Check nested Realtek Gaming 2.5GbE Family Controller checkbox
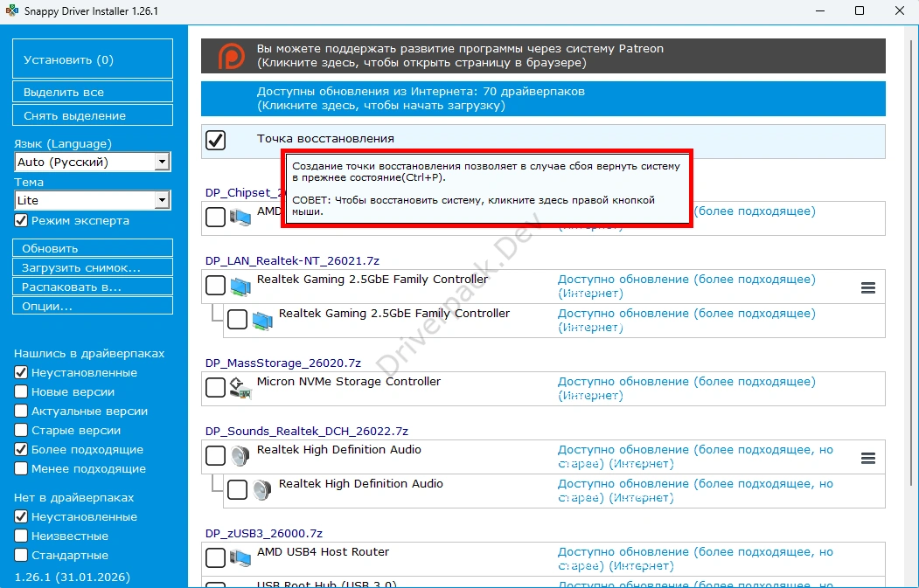This screenshot has height=588, width=919. [237, 319]
